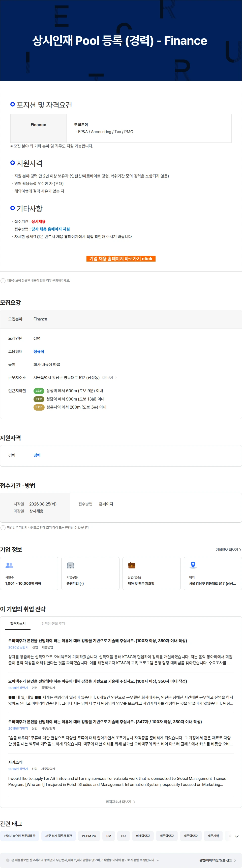Select the PM tag
The height and width of the screenshot is (868, 242).
109,836
